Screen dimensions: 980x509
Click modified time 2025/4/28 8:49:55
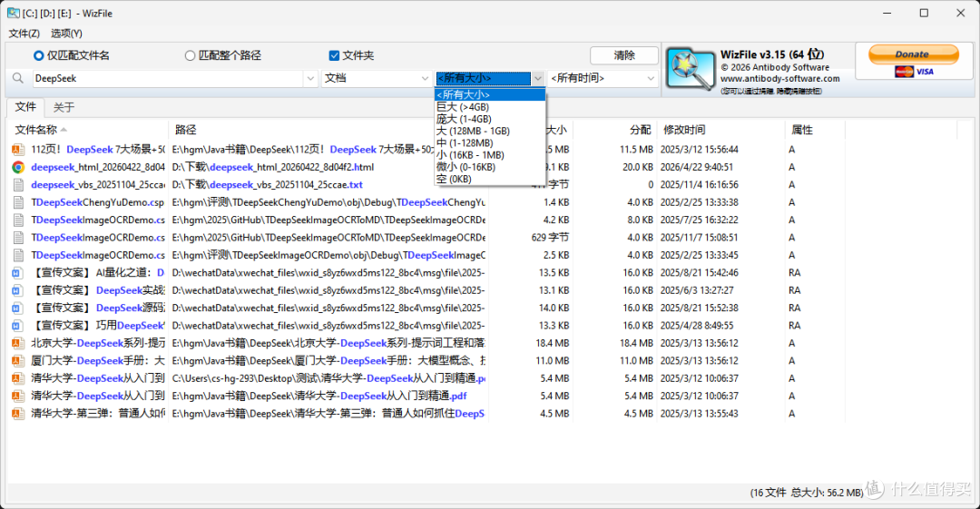[697, 325]
